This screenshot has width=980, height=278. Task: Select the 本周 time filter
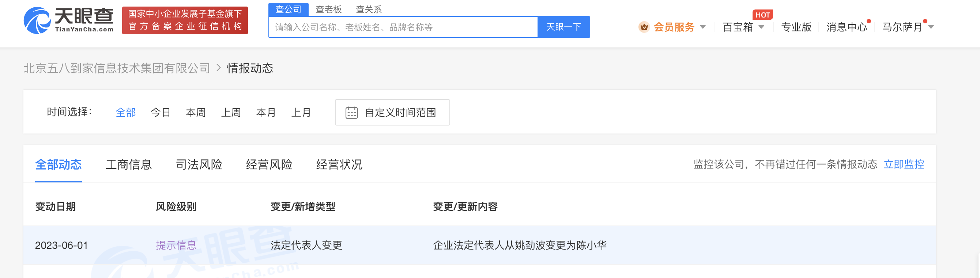click(196, 113)
